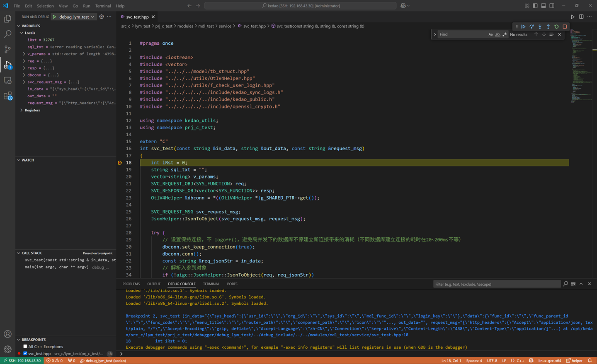Image resolution: width=597 pixels, height=364 pixels.
Task: Close the Find widget
Action: coord(560,34)
